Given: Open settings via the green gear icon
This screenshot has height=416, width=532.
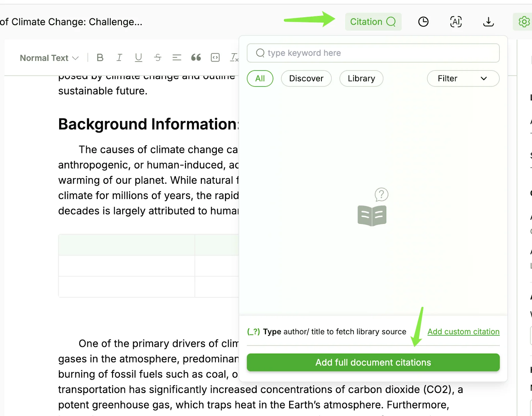Looking at the screenshot, I should [524, 22].
